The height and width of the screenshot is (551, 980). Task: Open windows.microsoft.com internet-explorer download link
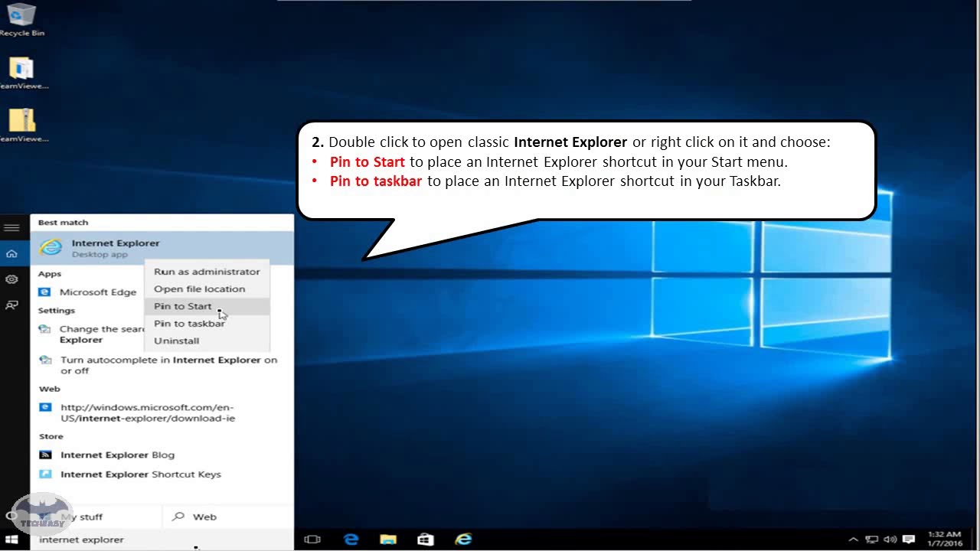pyautogui.click(x=147, y=412)
